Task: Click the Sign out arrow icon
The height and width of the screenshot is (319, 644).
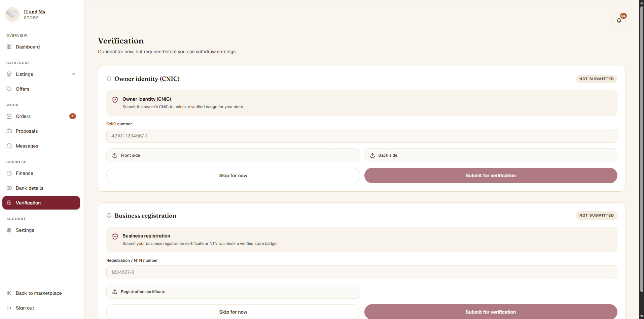Action: [x=9, y=308]
